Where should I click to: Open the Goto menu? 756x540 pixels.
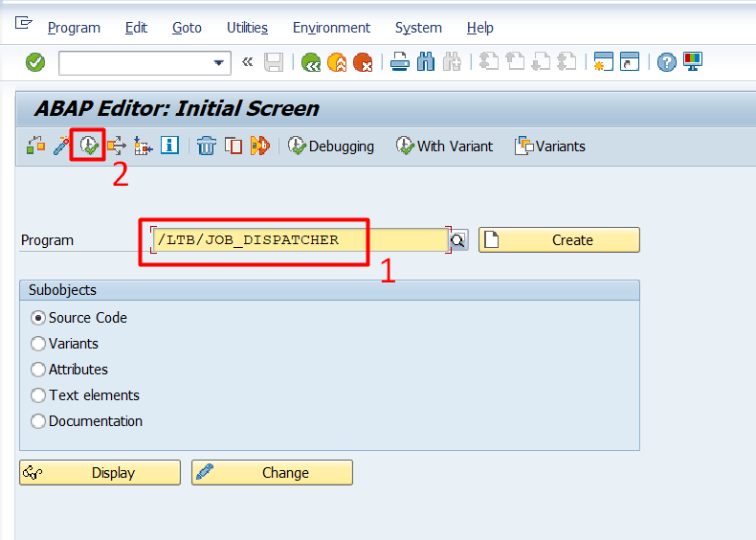point(187,28)
